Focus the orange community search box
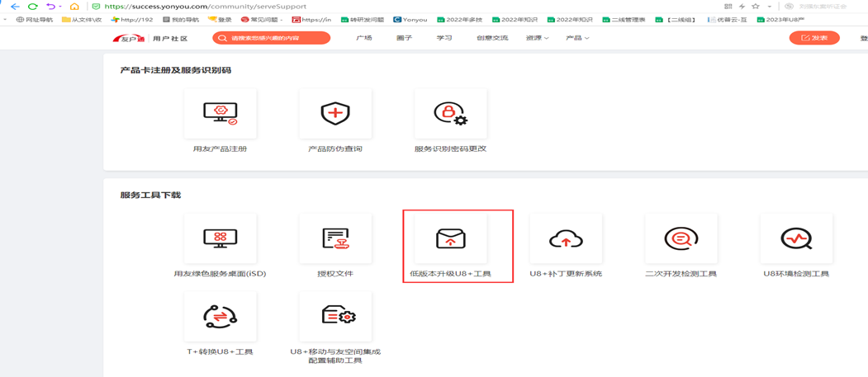868x377 pixels. tap(271, 38)
